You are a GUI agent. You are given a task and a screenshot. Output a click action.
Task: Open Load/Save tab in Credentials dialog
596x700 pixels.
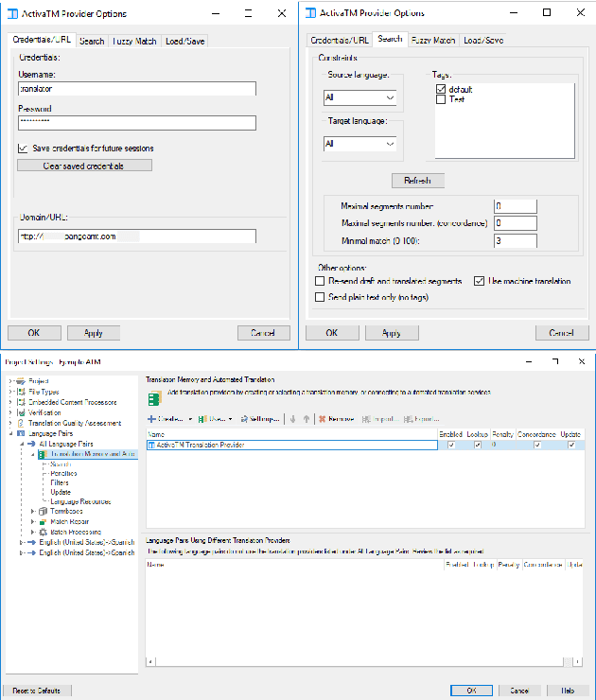coord(184,41)
